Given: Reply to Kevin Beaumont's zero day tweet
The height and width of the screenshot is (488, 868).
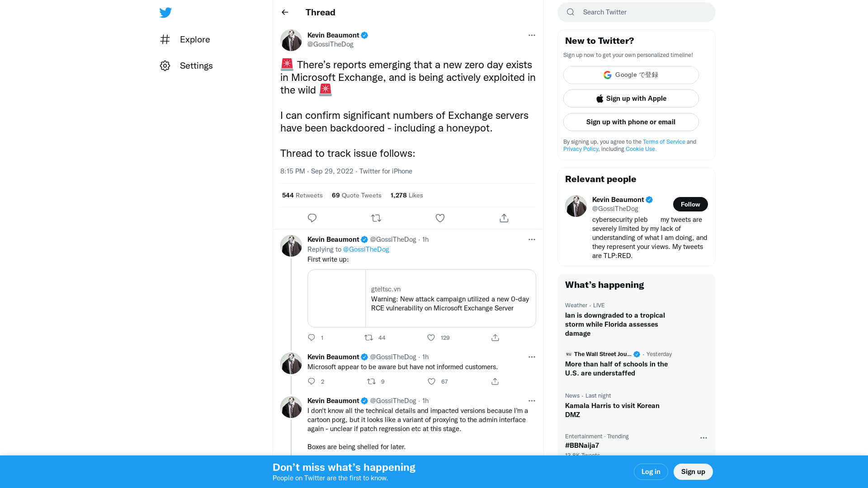Looking at the screenshot, I should [x=312, y=218].
